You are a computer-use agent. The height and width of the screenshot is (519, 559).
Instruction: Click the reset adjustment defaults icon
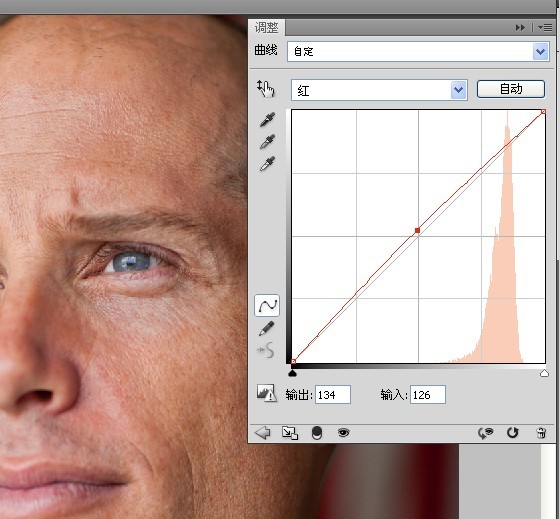tap(512, 433)
